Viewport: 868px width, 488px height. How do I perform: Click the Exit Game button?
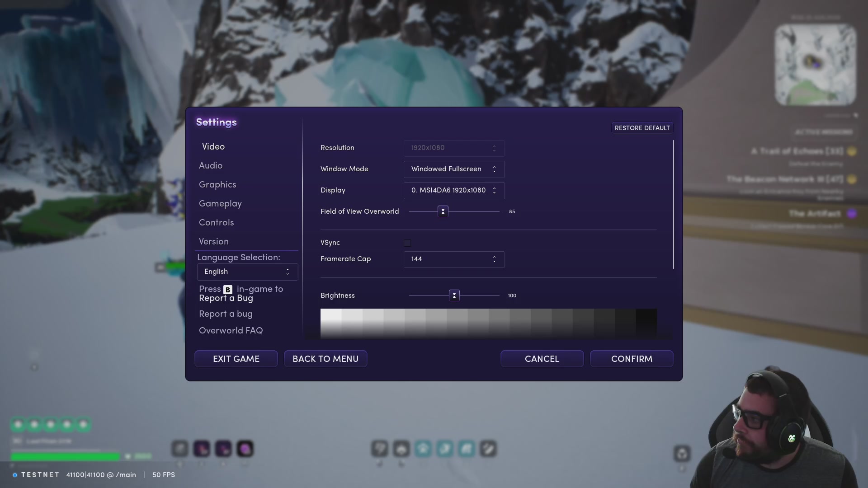pos(236,359)
